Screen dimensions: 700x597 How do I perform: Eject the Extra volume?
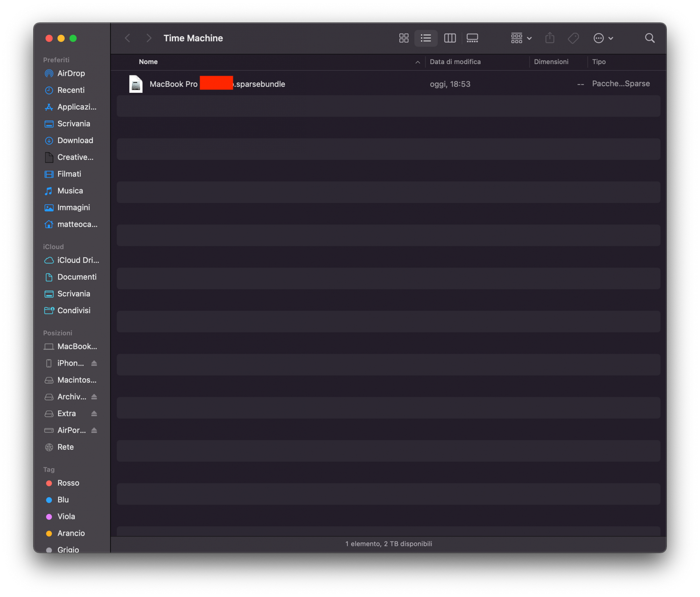click(x=94, y=414)
